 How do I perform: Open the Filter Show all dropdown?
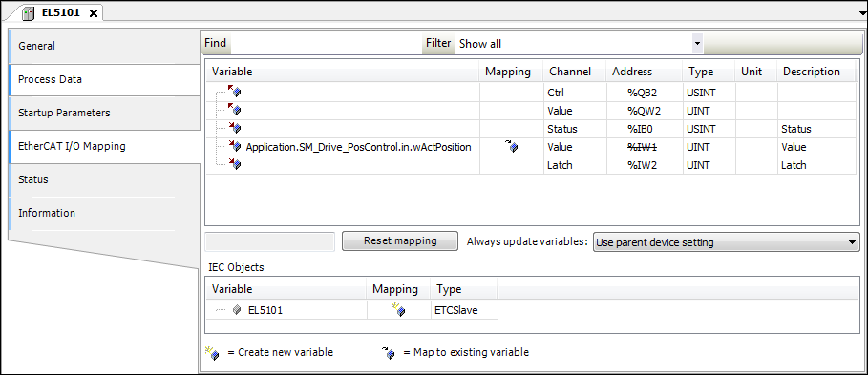697,43
